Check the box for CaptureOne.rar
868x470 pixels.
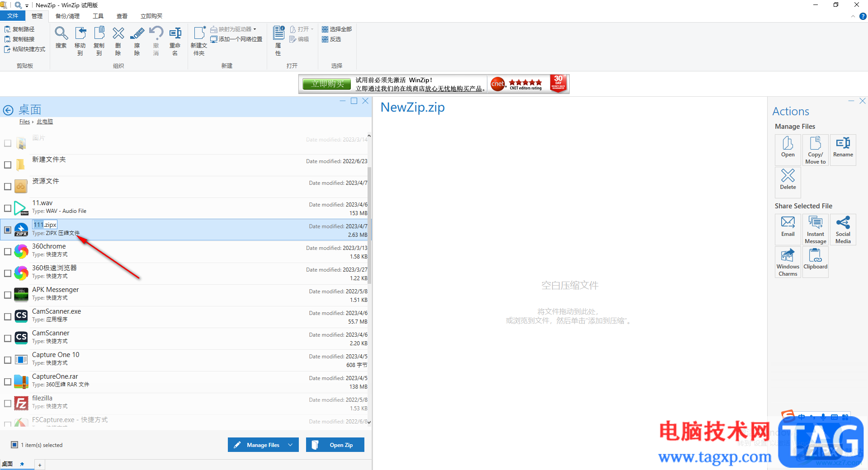(8, 382)
